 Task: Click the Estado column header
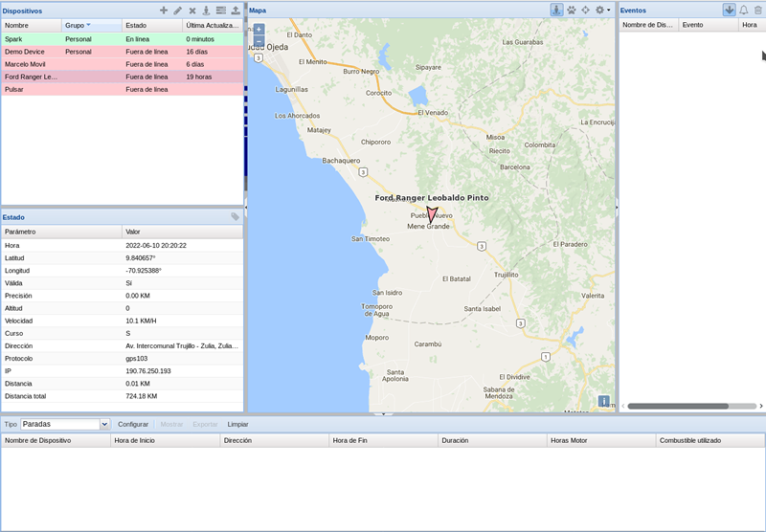coord(150,24)
